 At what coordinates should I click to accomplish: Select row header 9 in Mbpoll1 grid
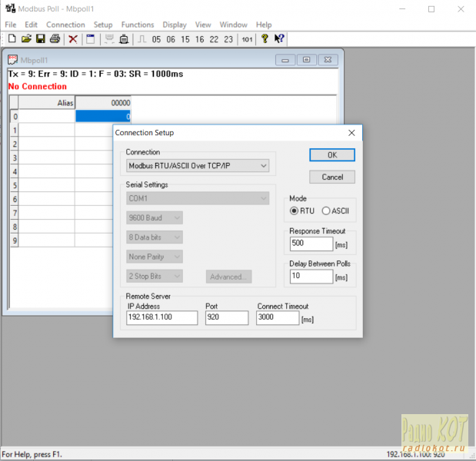(15, 240)
